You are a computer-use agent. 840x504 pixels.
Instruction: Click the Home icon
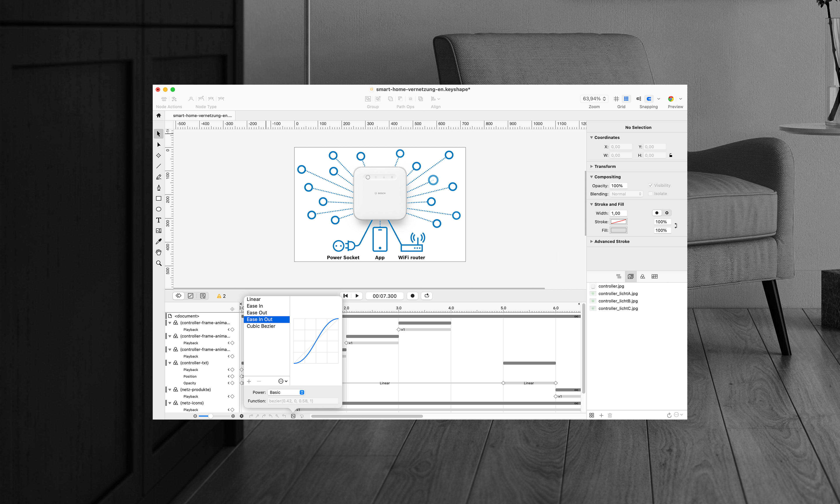click(x=159, y=115)
